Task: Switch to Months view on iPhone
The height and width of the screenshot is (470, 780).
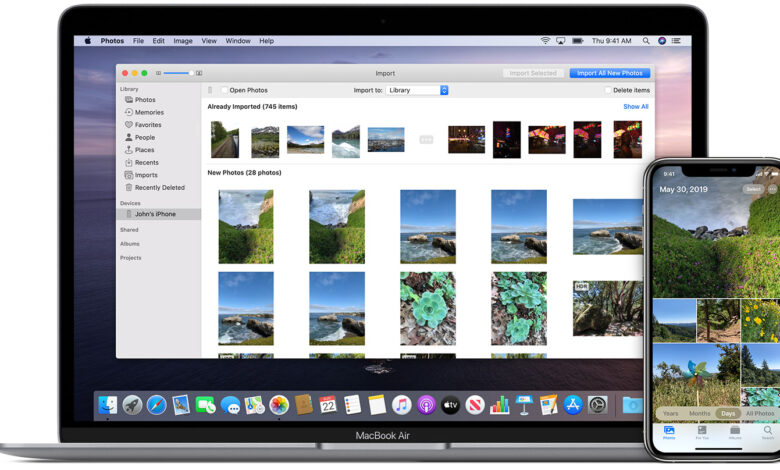Action: tap(699, 413)
